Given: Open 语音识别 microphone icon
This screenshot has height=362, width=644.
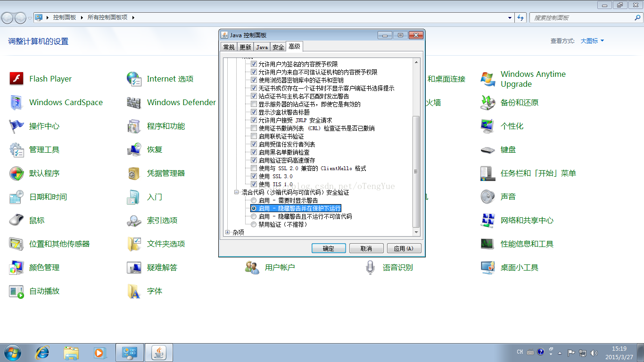Looking at the screenshot, I should pos(370,267).
